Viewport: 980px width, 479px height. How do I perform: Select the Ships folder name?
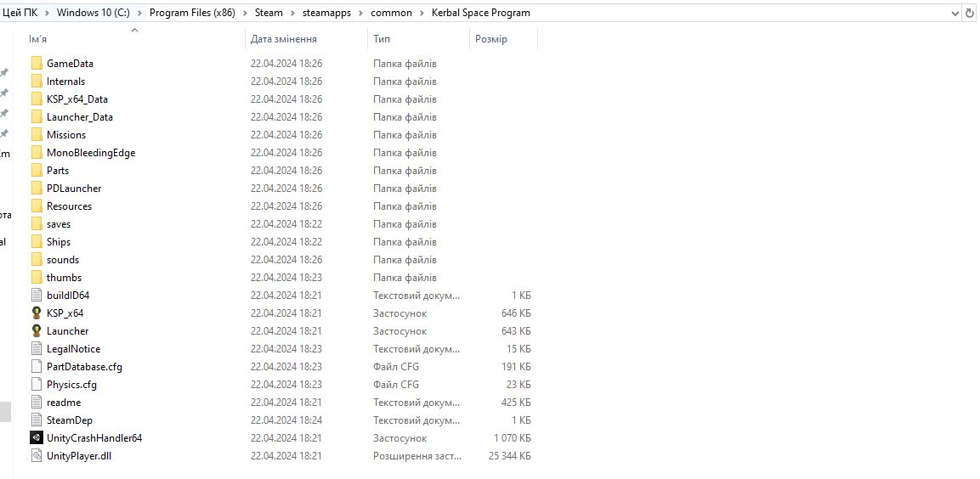(x=59, y=242)
